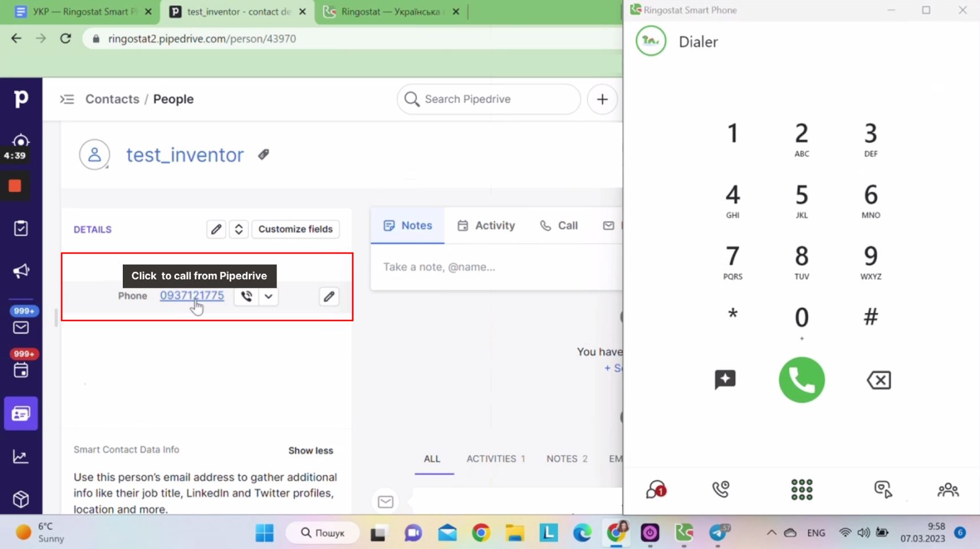Screen dimensions: 980x549
Task: Close the test_inventor browser tab
Action: (302, 11)
